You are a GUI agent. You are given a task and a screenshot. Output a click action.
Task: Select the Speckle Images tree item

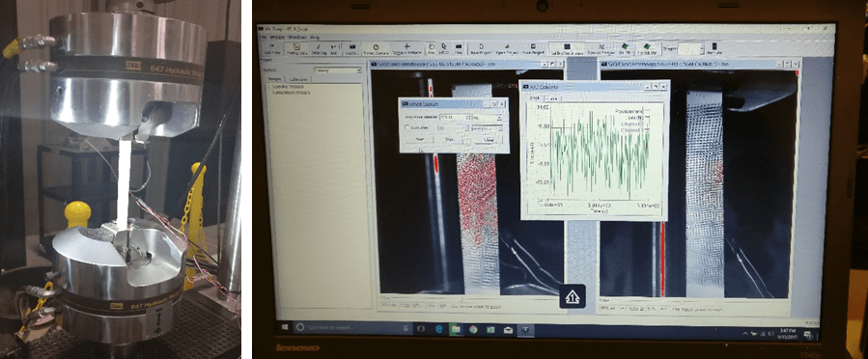(x=288, y=87)
